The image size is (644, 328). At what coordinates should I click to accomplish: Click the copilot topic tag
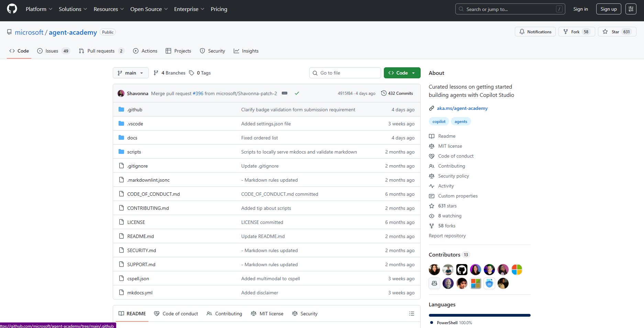(x=439, y=122)
